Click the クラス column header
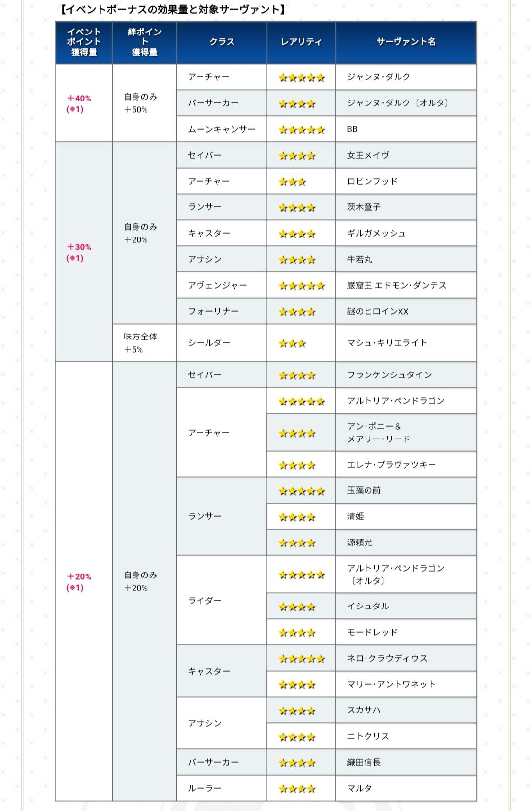This screenshot has height=811, width=532. point(222,42)
